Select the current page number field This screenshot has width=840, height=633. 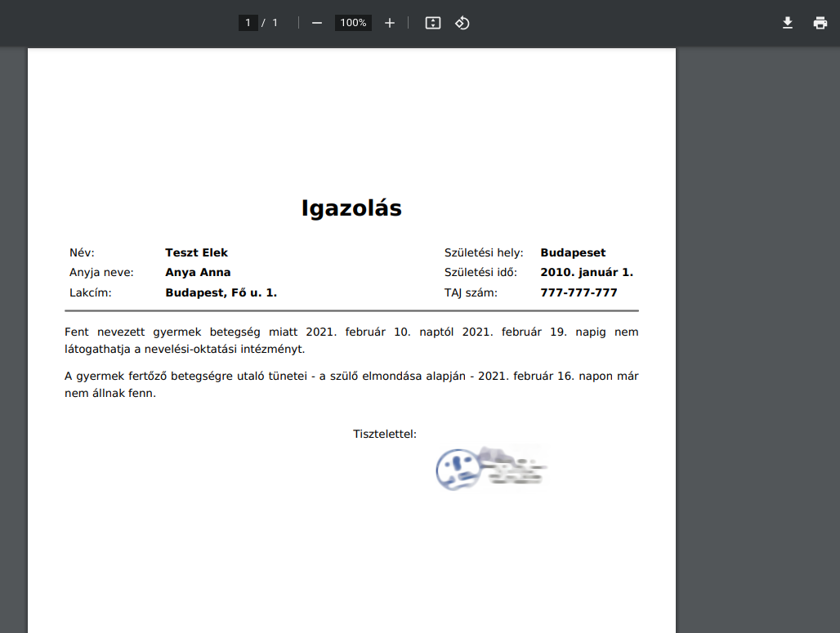click(x=248, y=23)
